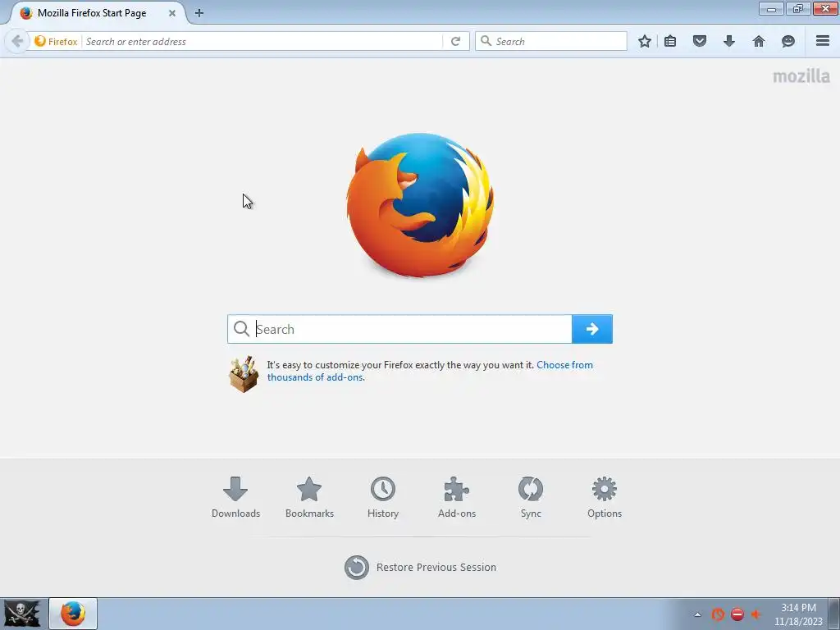
Task: Open Options from the start page
Action: [605, 498]
